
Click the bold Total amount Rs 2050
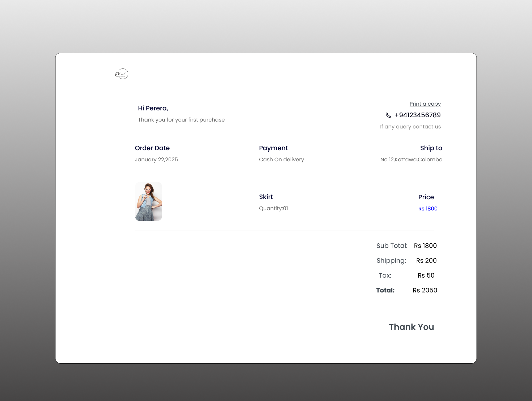424,290
